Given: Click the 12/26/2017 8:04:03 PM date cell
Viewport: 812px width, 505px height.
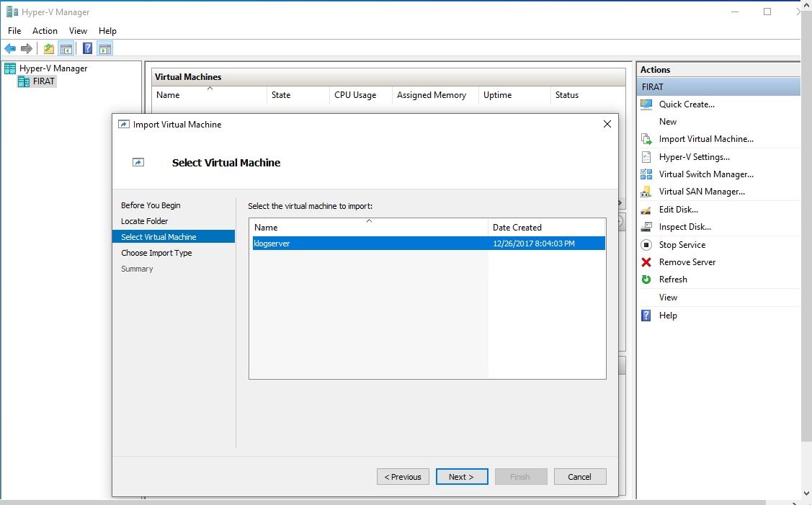Looking at the screenshot, I should coord(534,243).
